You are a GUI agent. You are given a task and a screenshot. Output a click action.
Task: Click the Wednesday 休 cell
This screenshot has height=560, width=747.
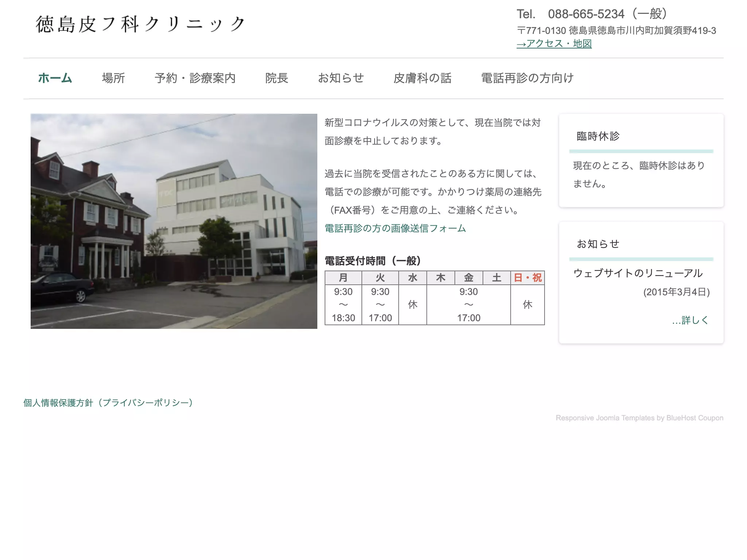pos(413,305)
